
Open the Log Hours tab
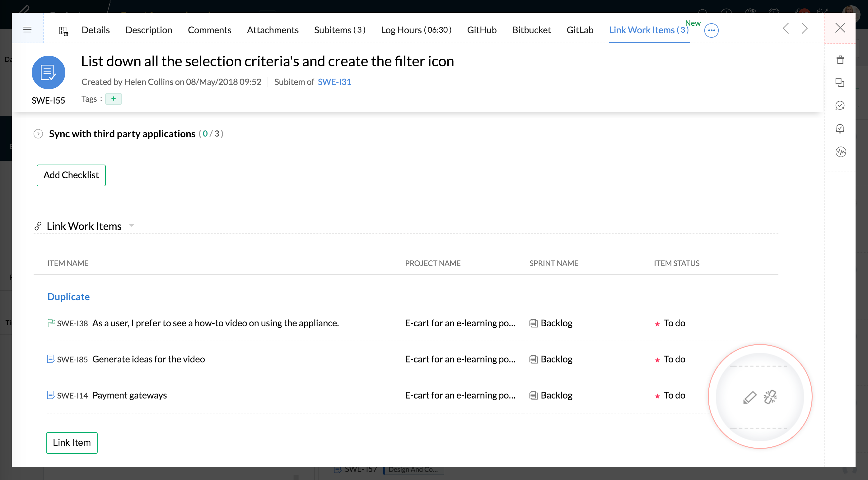(x=416, y=30)
